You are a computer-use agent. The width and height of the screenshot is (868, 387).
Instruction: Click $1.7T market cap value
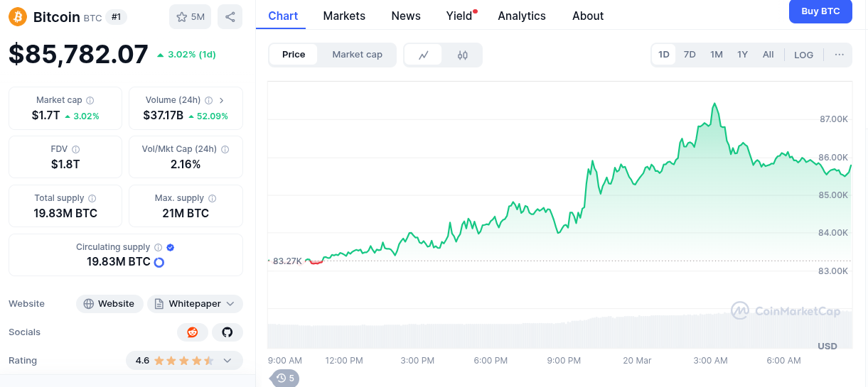click(x=45, y=115)
